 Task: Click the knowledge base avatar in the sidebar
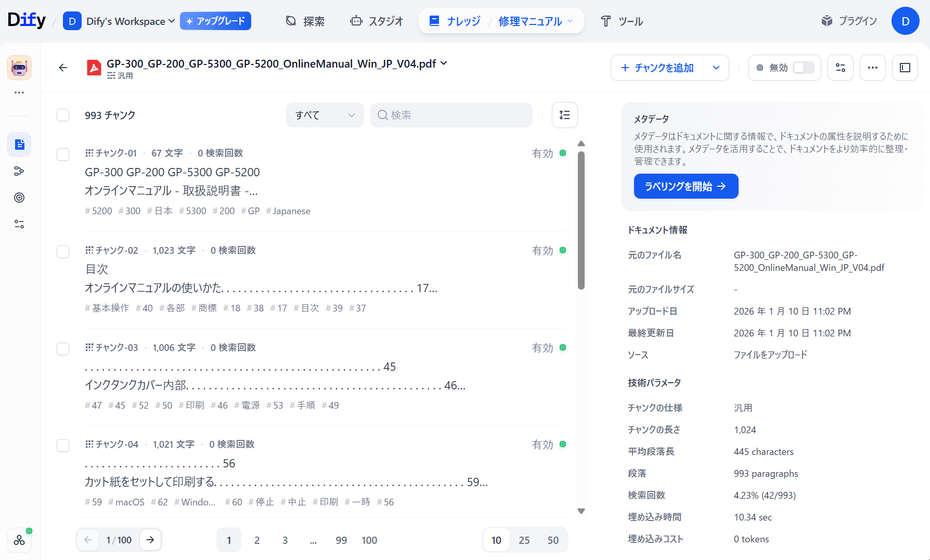click(x=19, y=67)
